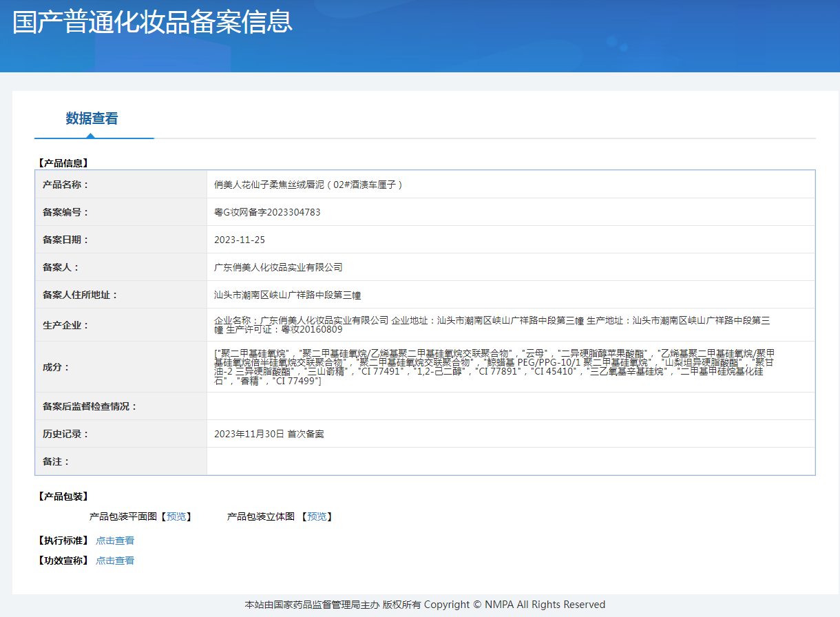Image resolution: width=840 pixels, height=617 pixels.
Task: Click the 备案人 value 广东俏美人化妆品实业有限公司
Action: 278,267
